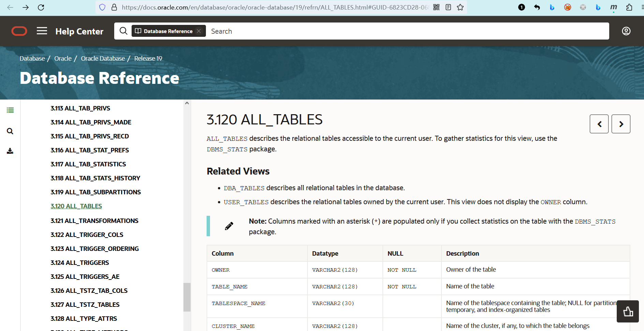Click the user account profile icon
The height and width of the screenshot is (331, 644).
[626, 31]
